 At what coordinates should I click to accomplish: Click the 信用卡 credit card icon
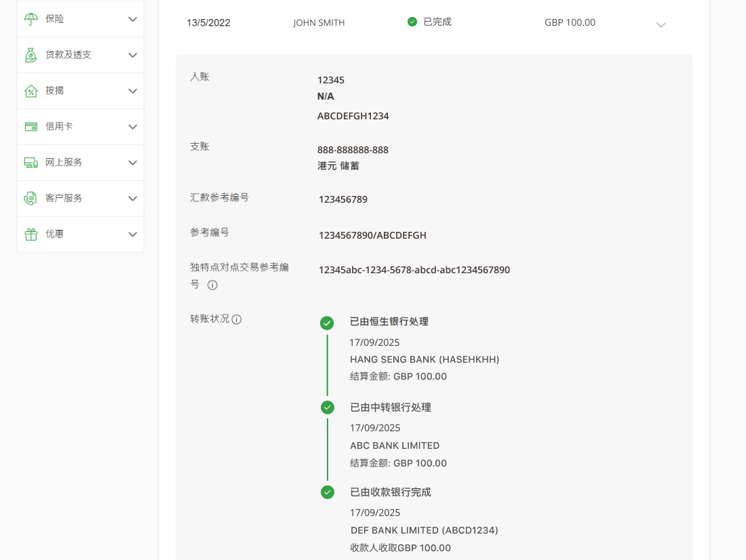point(31,126)
